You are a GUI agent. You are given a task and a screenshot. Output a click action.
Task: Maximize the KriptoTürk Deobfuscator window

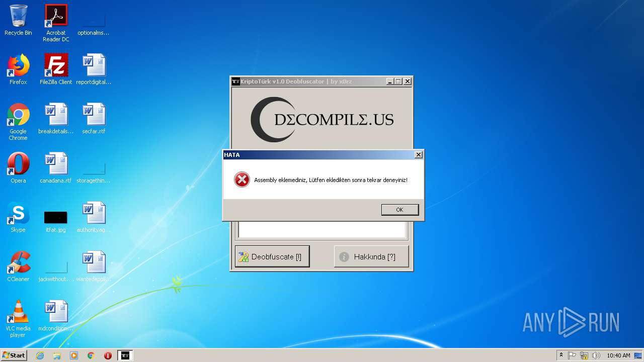click(x=398, y=81)
